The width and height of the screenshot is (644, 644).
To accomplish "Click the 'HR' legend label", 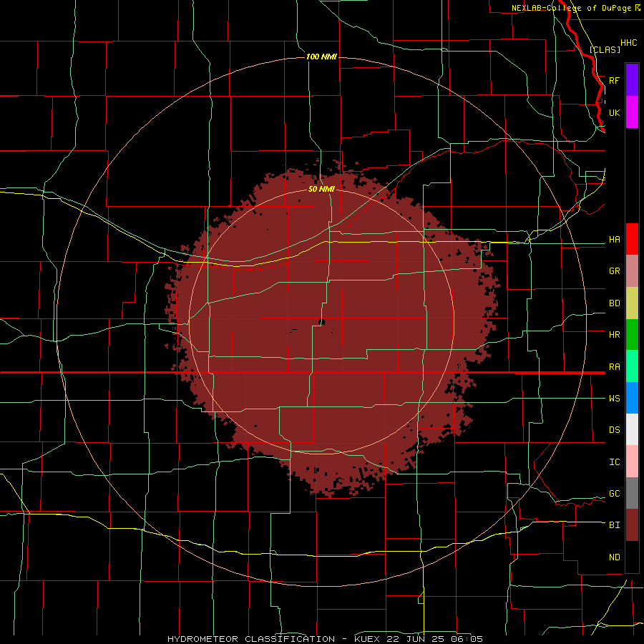I will pyautogui.click(x=614, y=335).
